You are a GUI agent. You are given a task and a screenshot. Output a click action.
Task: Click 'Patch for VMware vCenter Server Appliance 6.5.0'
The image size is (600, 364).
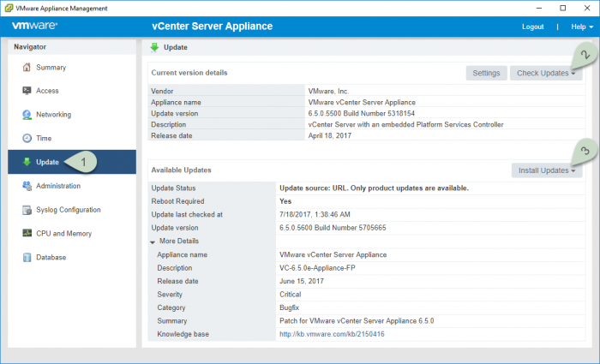(x=357, y=321)
